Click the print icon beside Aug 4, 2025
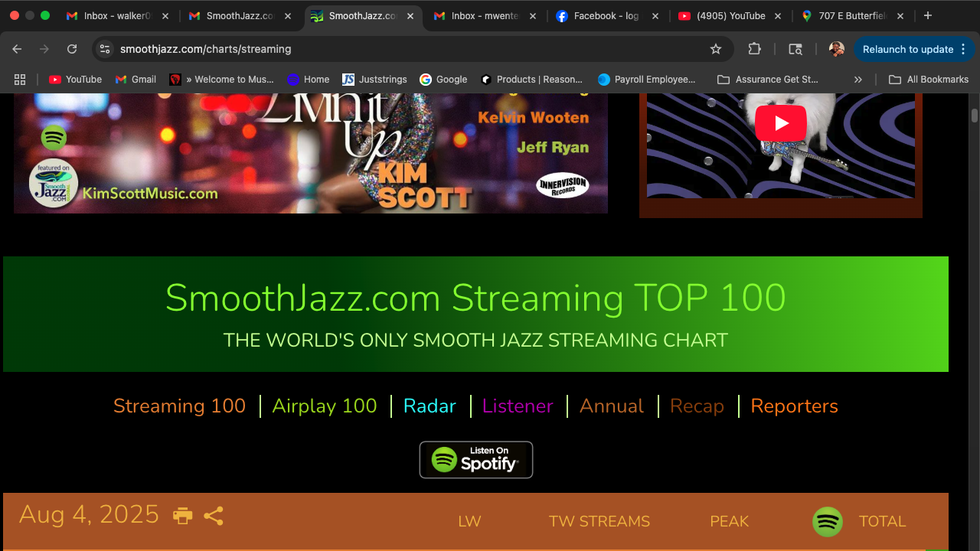Screen dimensions: 980x551 coord(183,516)
